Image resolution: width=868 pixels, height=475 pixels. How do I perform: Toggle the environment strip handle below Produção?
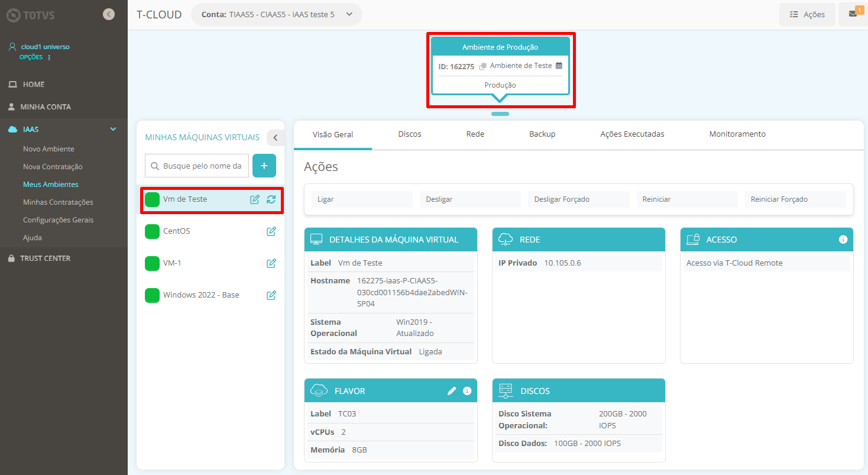pos(500,114)
